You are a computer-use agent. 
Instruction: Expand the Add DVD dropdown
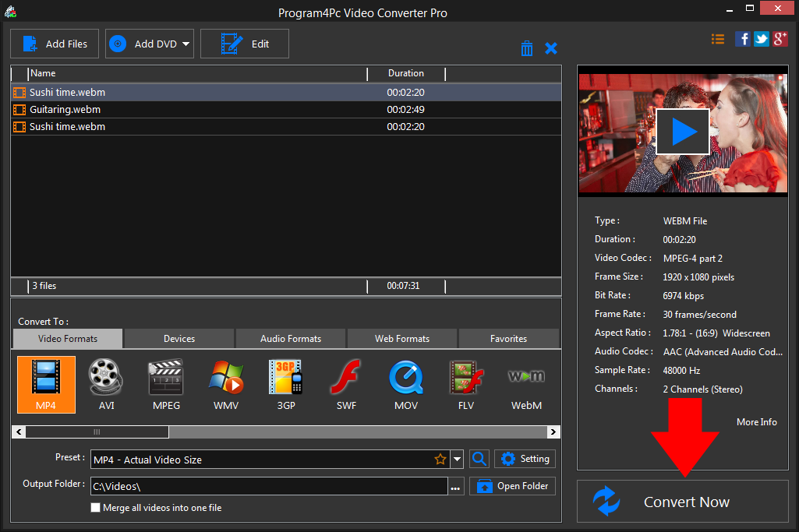tap(186, 44)
